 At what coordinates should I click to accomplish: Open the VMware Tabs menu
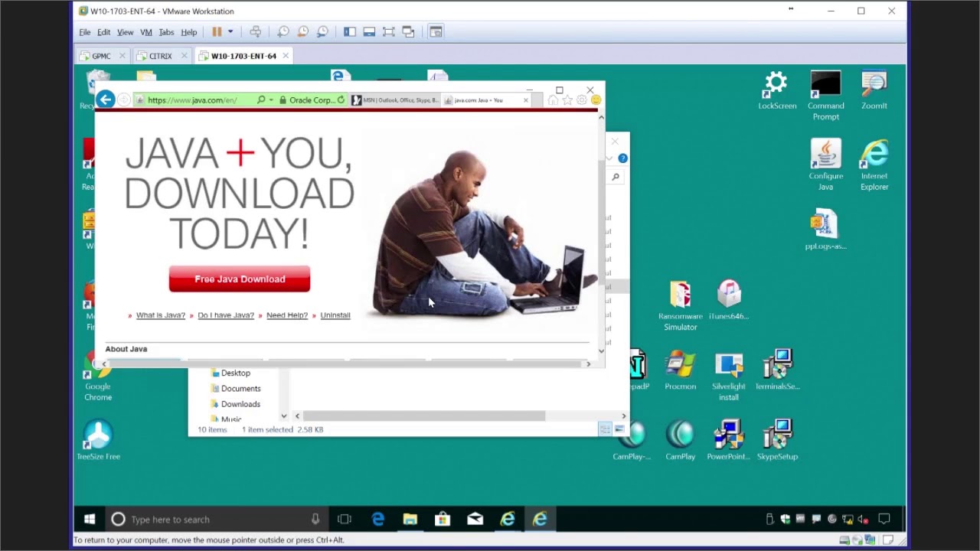tap(166, 32)
